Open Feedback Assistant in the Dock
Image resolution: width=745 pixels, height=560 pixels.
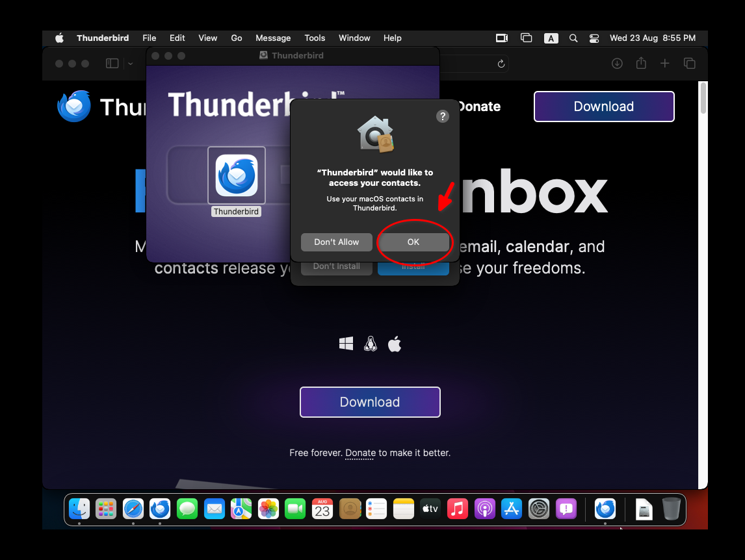[566, 509]
